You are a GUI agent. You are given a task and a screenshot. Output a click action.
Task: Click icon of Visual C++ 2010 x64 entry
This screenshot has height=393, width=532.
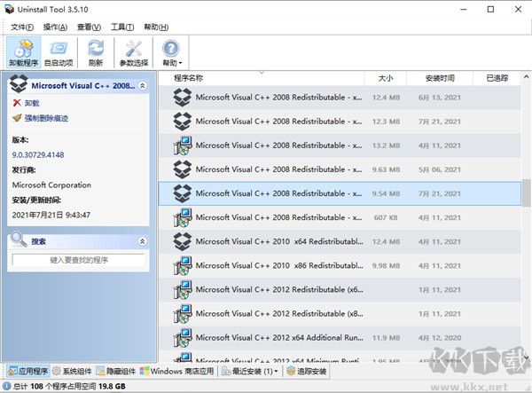(x=182, y=241)
